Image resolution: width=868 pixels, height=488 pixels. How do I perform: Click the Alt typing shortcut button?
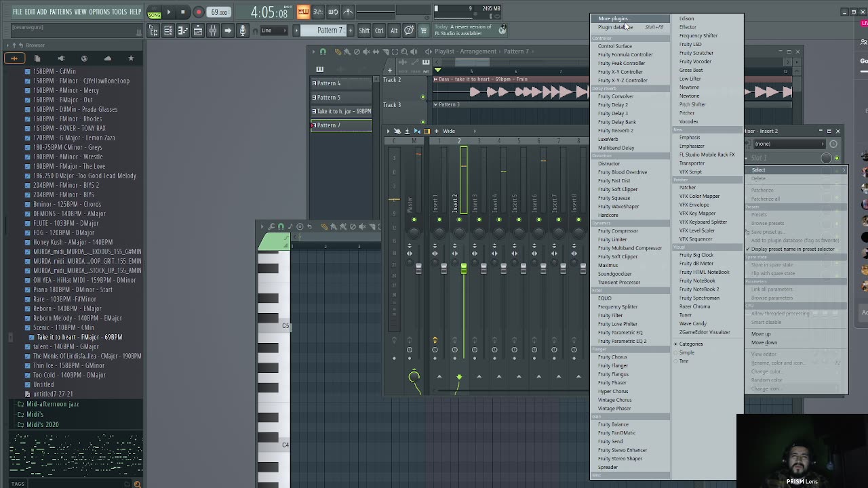(x=394, y=30)
